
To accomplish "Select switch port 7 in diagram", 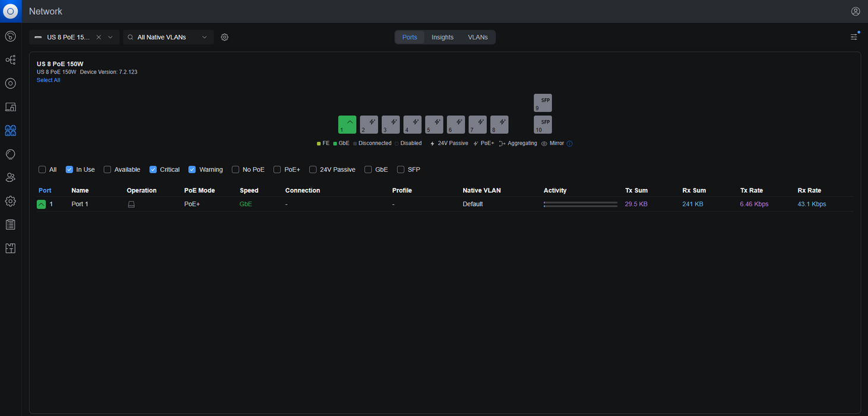I will coord(477,125).
